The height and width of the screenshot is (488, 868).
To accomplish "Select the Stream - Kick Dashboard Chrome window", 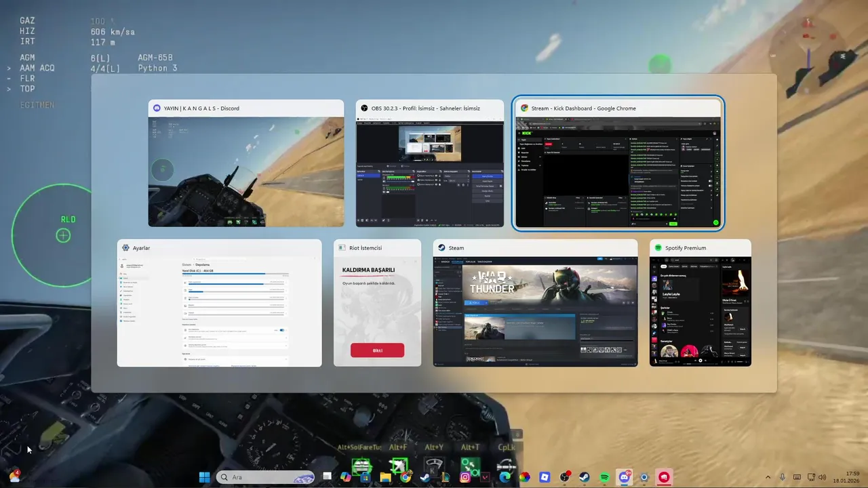I will 618,163.
